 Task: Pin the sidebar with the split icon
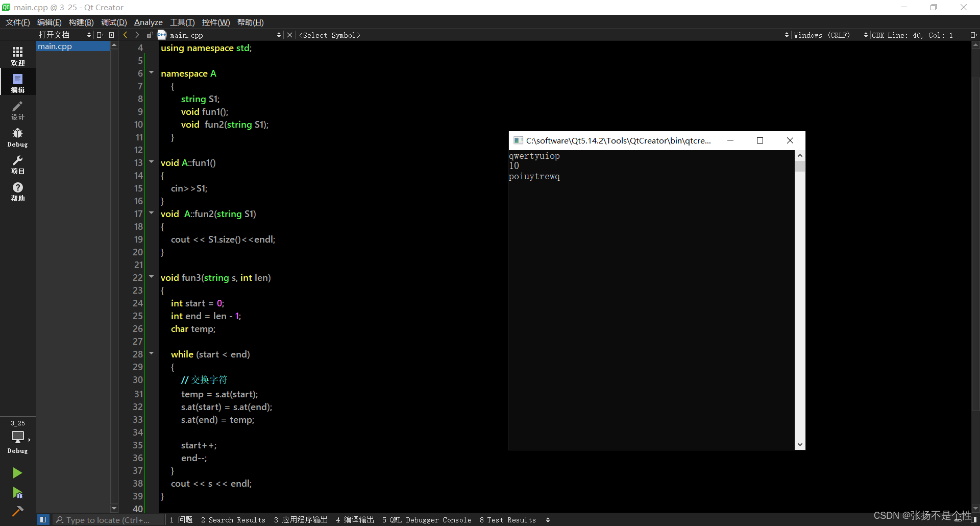(974, 35)
